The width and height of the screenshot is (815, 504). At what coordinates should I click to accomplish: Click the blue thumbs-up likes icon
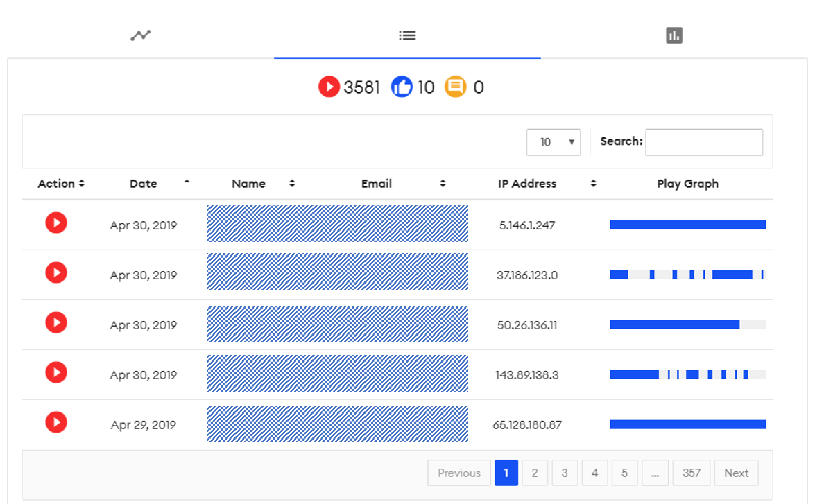(402, 87)
